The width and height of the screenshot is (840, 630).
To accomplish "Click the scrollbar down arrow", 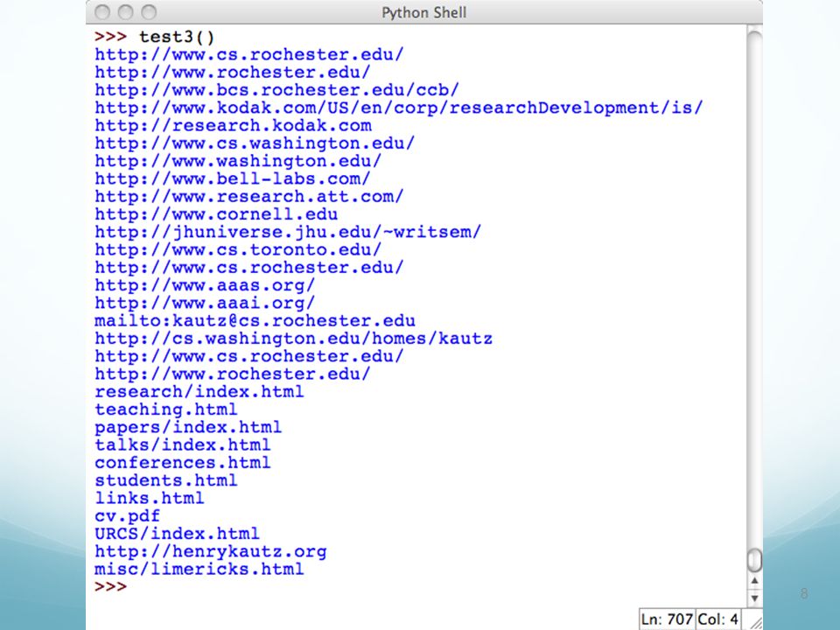I will point(754,598).
